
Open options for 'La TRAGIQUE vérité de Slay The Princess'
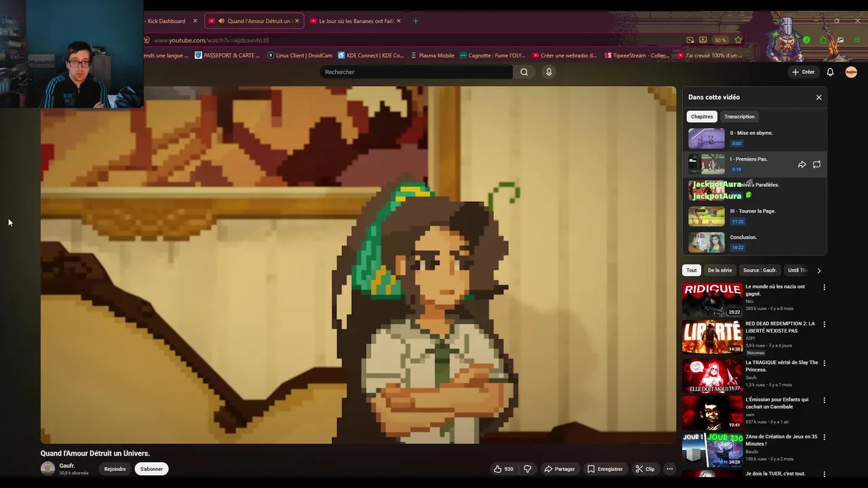824,363
